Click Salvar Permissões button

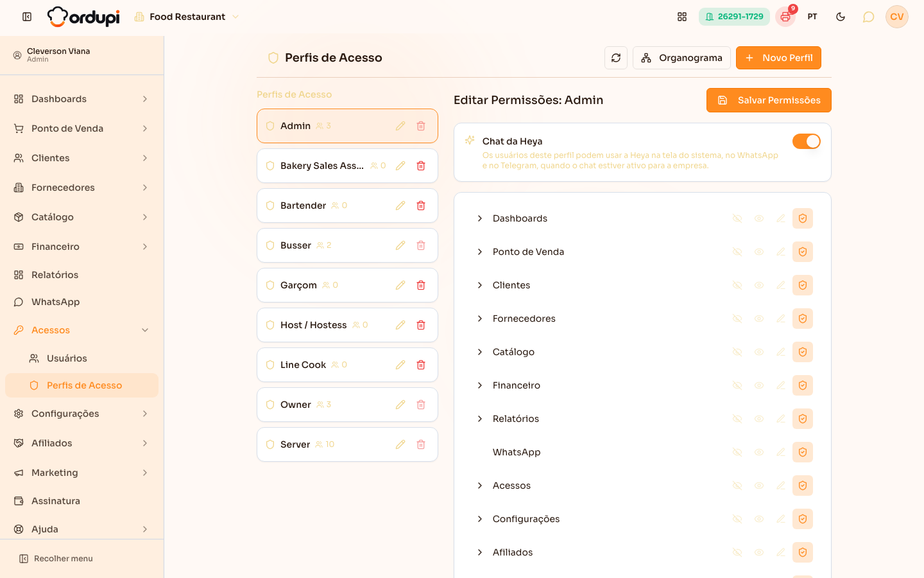[x=769, y=100]
